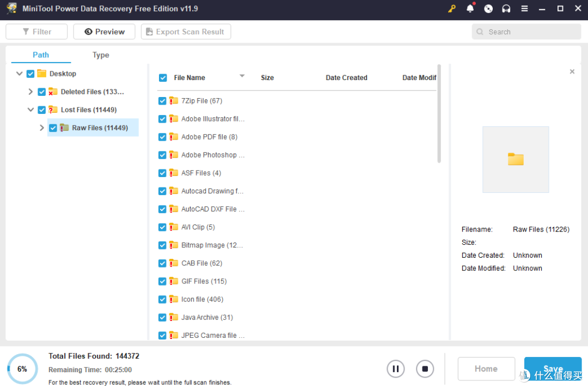Click the Save button
Image resolution: width=588 pixels, height=388 pixels.
coord(553,369)
